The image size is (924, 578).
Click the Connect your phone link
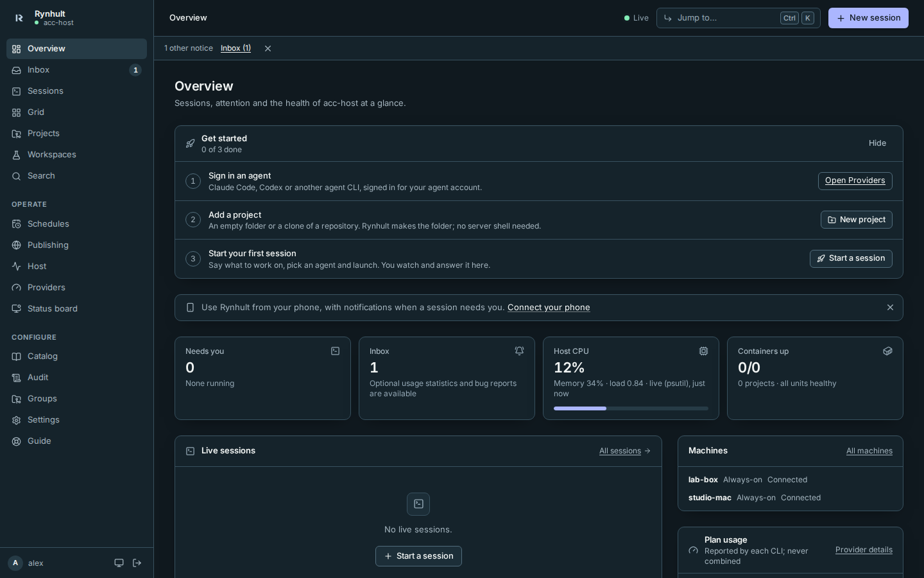pos(549,308)
